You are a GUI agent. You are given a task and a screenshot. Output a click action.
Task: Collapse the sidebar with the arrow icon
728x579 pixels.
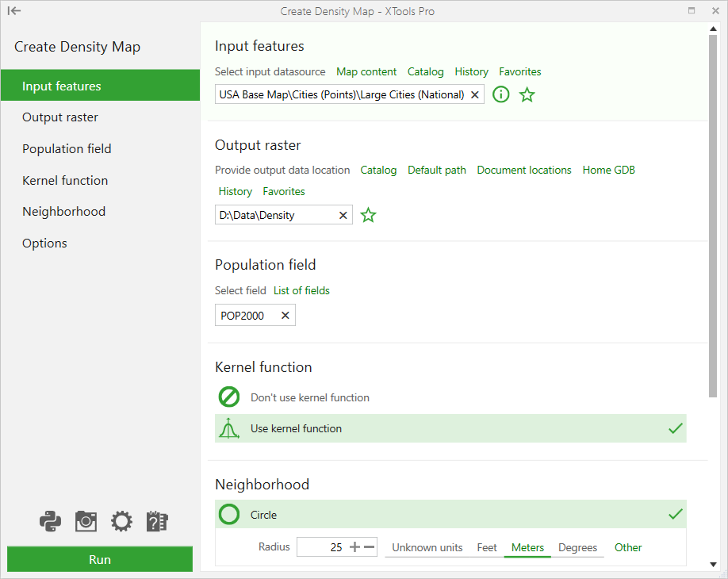point(14,11)
